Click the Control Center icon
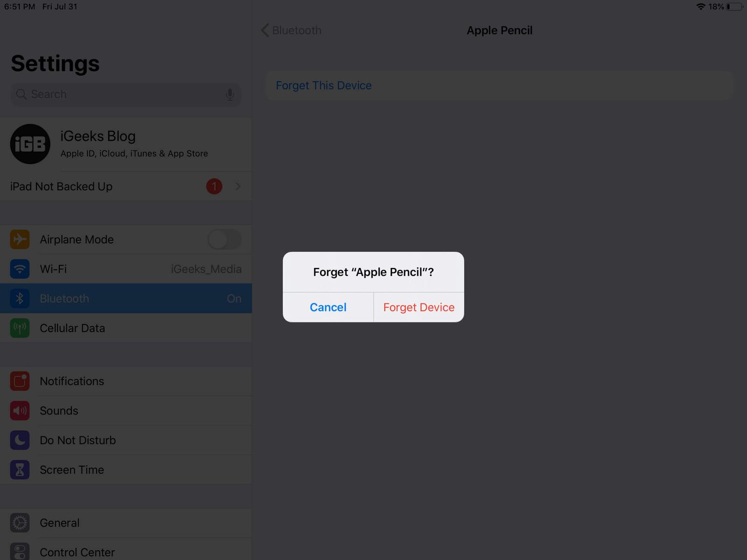This screenshot has height=560, width=747. pyautogui.click(x=20, y=552)
